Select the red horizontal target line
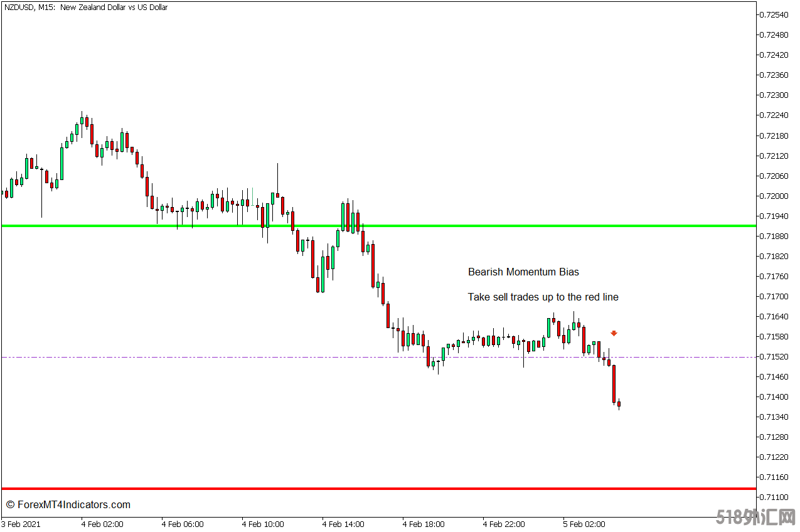The width and height of the screenshot is (800, 532). click(x=378, y=489)
